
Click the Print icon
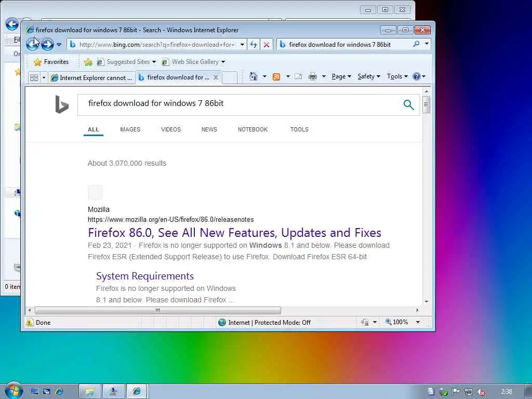(x=312, y=77)
